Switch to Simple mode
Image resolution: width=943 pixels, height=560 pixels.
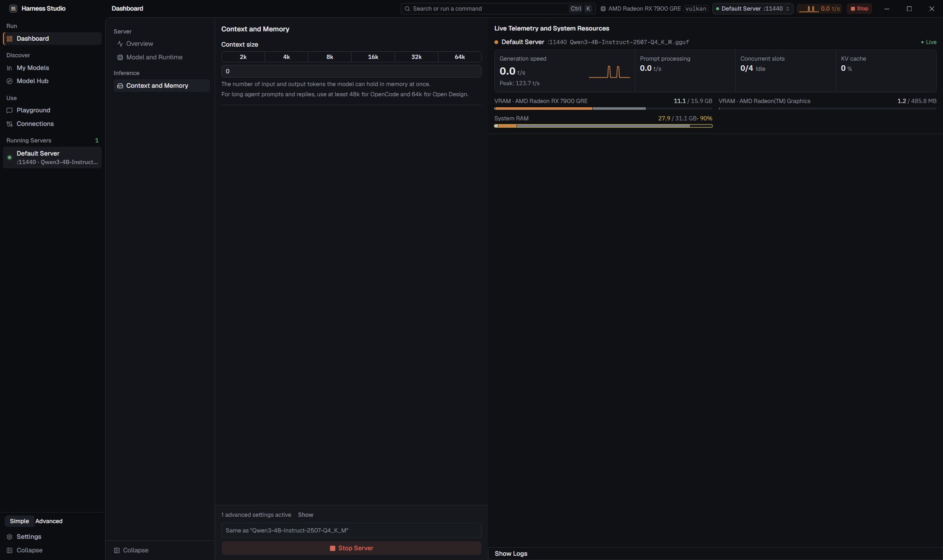pos(20,521)
